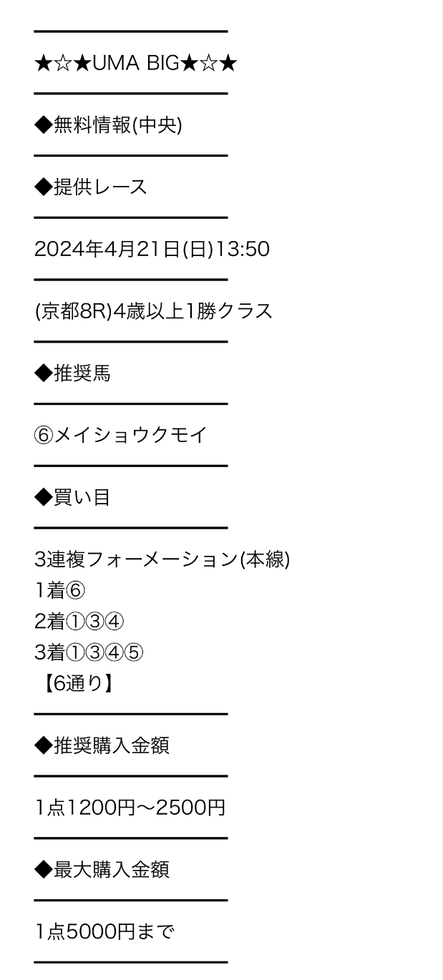Viewport: 443px width, 980px height.
Task: Click the ◆提供レース heading
Action: point(90,187)
